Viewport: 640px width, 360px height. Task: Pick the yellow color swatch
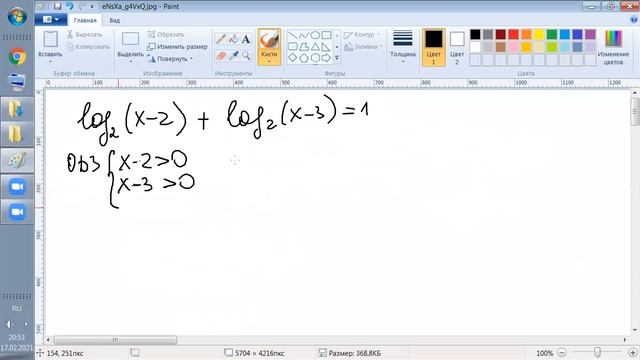[x=539, y=34]
